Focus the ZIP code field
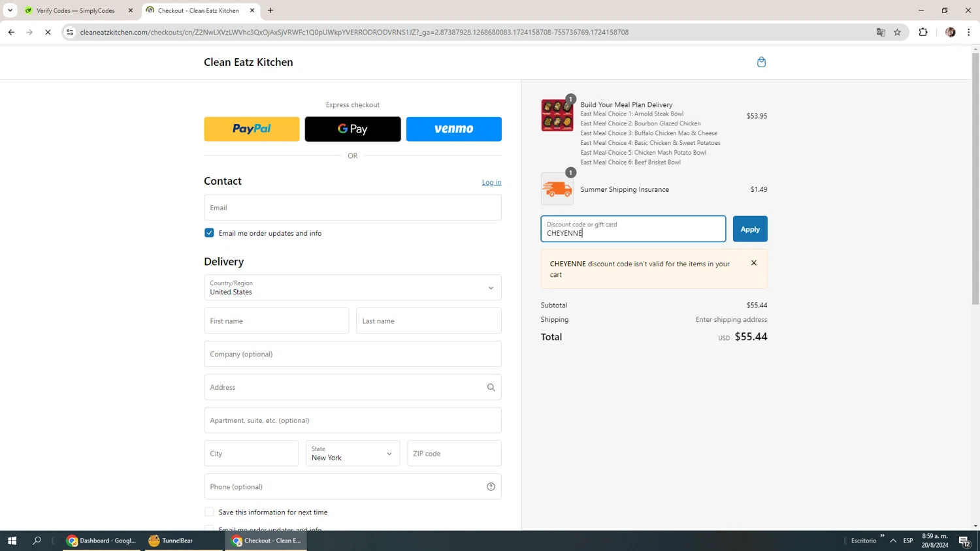 454,453
